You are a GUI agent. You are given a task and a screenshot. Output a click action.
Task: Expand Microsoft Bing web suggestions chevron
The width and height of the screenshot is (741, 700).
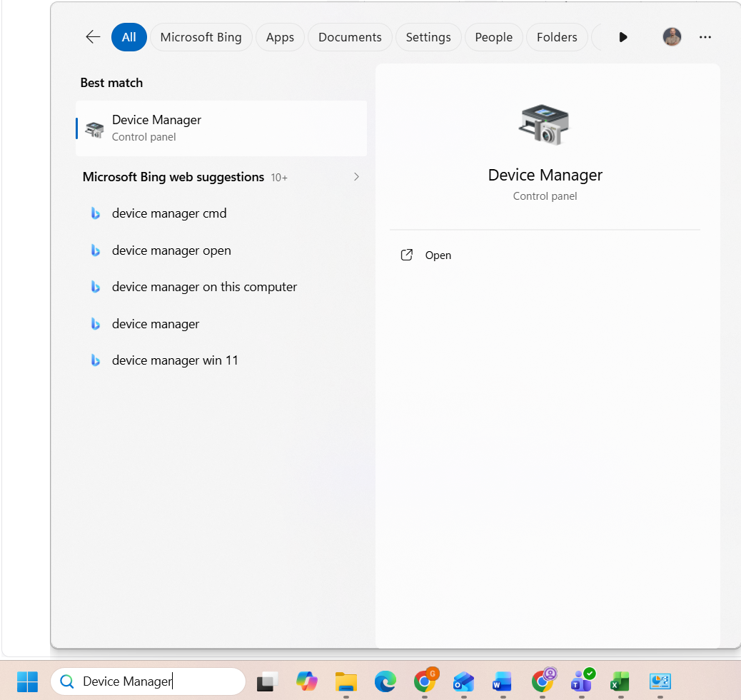(x=356, y=177)
